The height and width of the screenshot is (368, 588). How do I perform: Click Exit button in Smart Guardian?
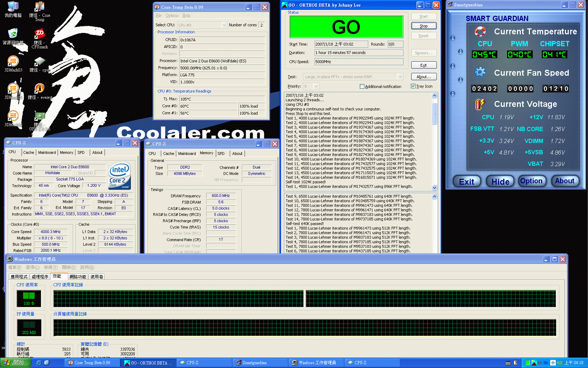pyautogui.click(x=467, y=182)
